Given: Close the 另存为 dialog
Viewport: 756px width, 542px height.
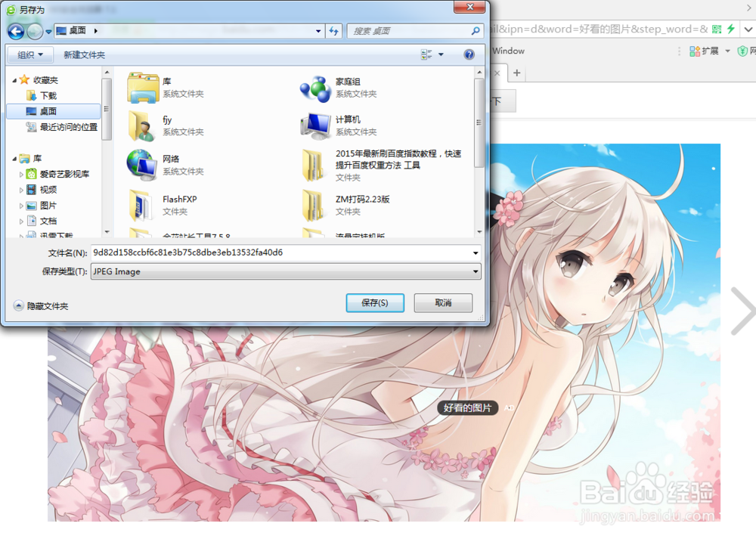Looking at the screenshot, I should [x=469, y=7].
